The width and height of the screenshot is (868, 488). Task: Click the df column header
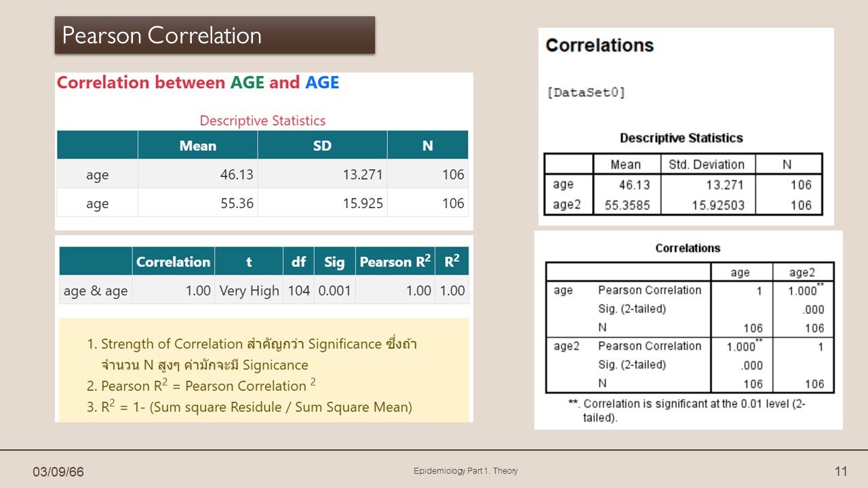click(298, 262)
